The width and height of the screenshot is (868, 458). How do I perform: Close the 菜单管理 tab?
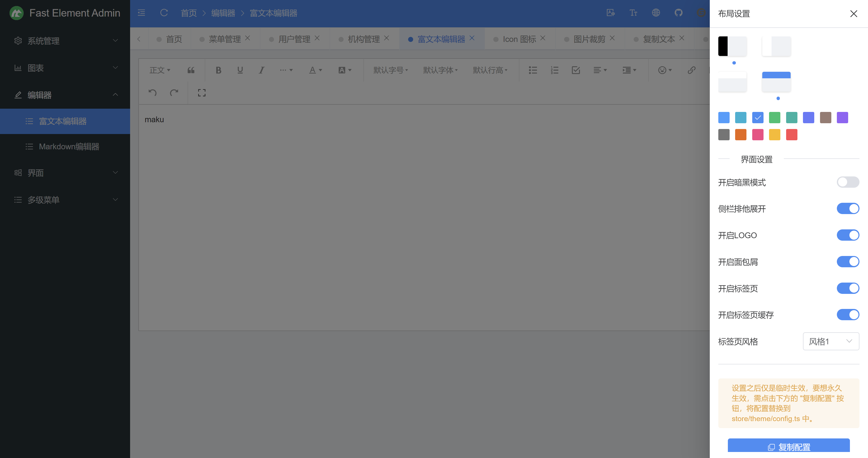(x=248, y=38)
